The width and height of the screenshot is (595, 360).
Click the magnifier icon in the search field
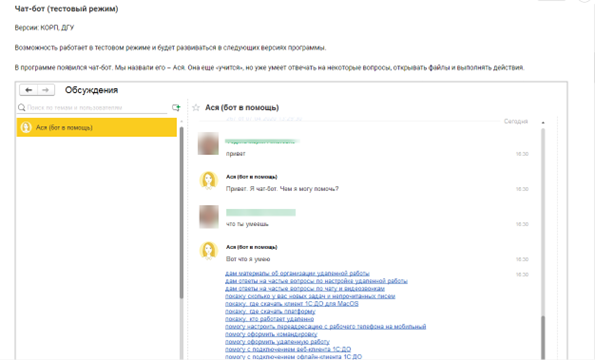[22, 108]
